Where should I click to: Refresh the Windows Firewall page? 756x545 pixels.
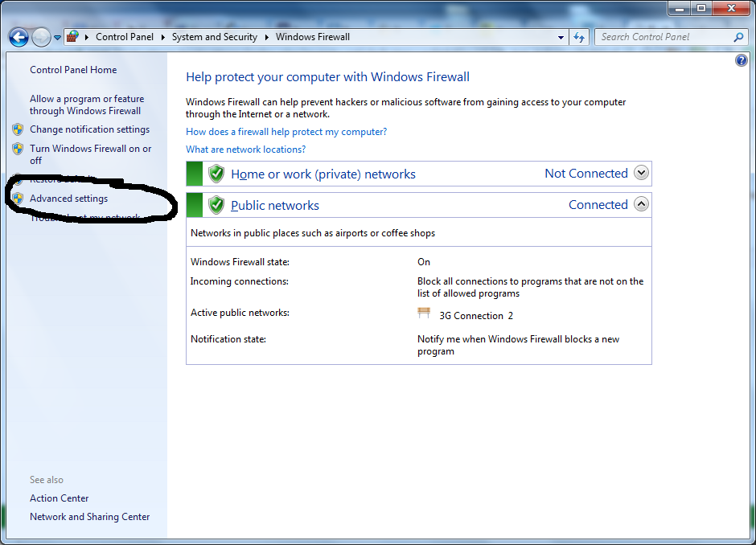(x=579, y=37)
